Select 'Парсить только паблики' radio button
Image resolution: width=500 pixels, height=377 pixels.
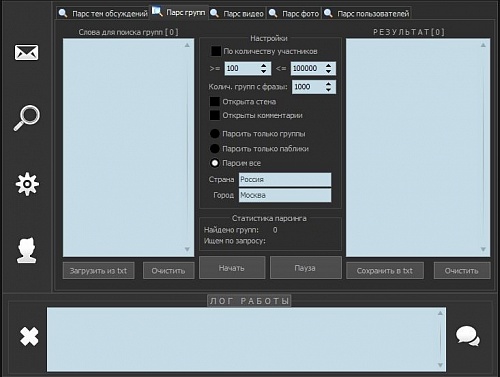point(215,148)
